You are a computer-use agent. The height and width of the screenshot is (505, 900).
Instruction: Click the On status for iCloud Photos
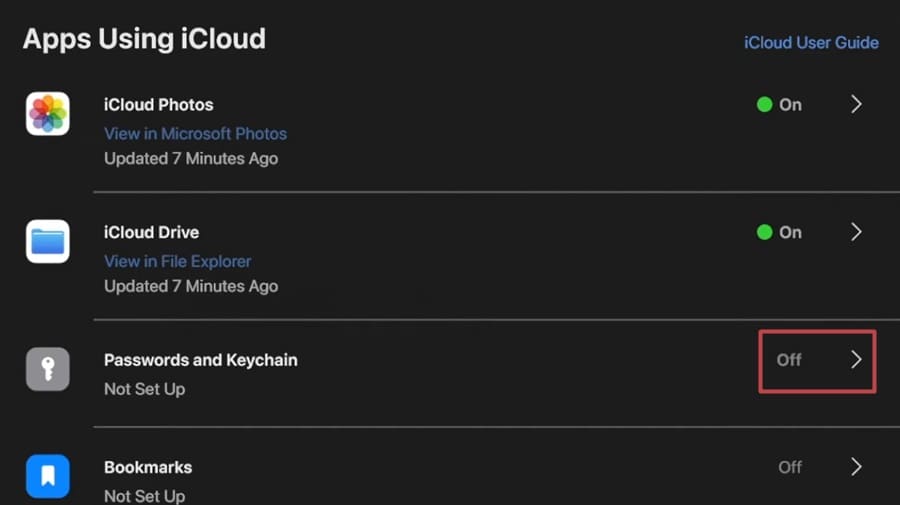[779, 104]
